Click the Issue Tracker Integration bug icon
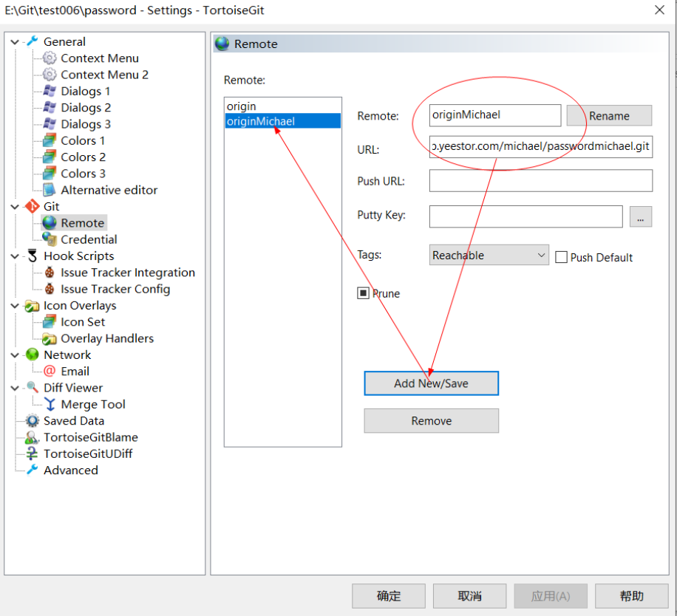 [x=50, y=273]
